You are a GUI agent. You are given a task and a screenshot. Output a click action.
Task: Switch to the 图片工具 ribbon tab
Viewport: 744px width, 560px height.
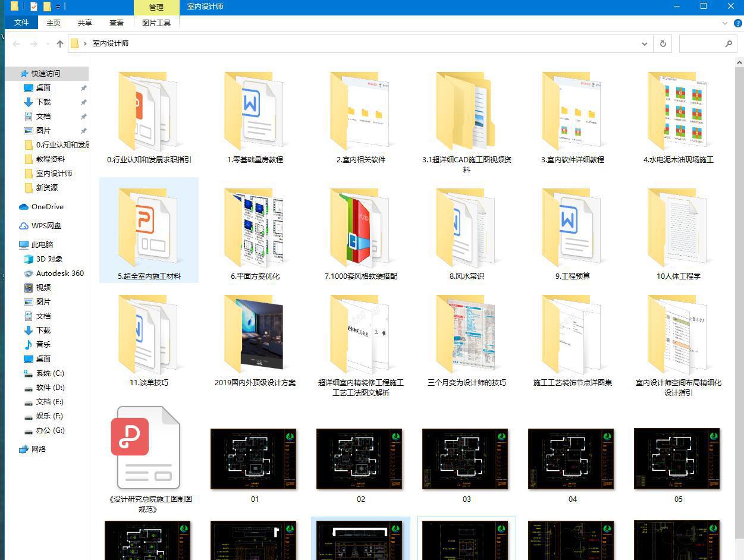pos(156,23)
